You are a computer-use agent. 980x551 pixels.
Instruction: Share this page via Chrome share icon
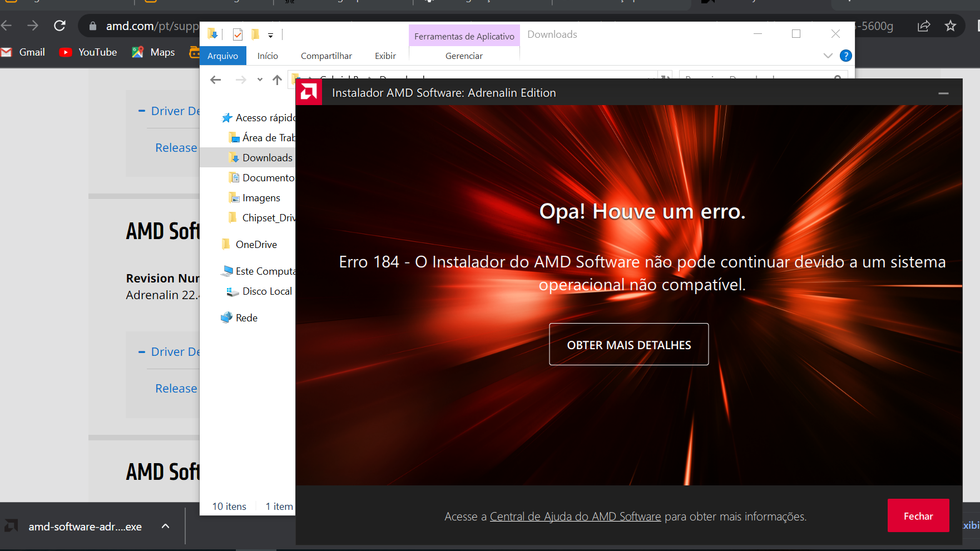point(924,26)
